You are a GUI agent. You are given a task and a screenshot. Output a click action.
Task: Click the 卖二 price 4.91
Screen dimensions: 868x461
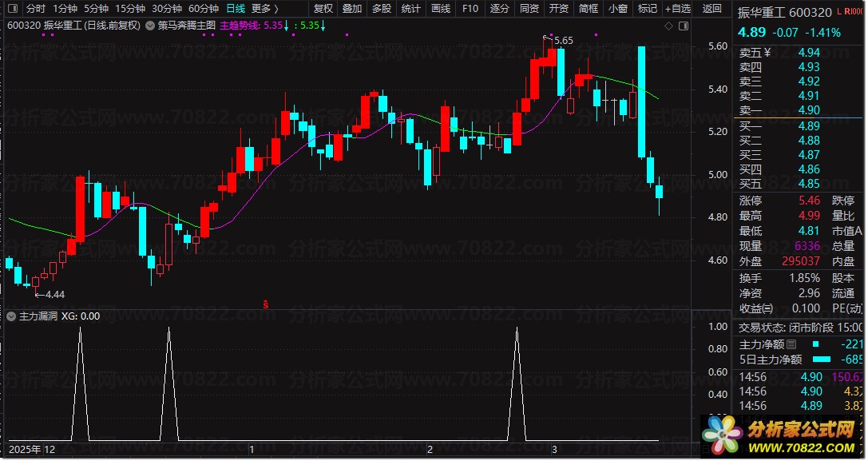point(809,96)
